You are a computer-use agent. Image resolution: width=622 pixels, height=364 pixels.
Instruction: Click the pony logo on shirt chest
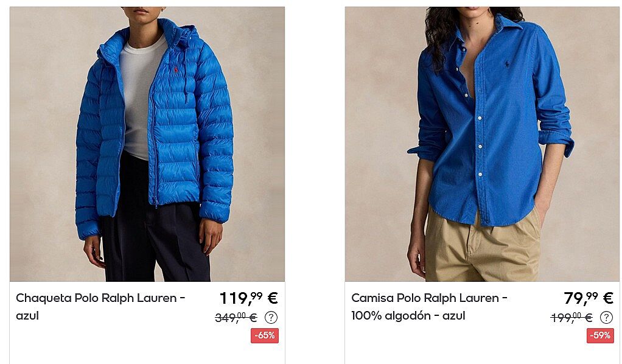tap(507, 63)
